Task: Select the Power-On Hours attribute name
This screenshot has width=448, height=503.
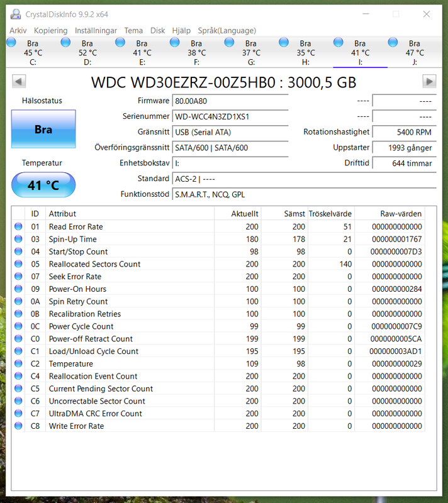Action: point(77,289)
